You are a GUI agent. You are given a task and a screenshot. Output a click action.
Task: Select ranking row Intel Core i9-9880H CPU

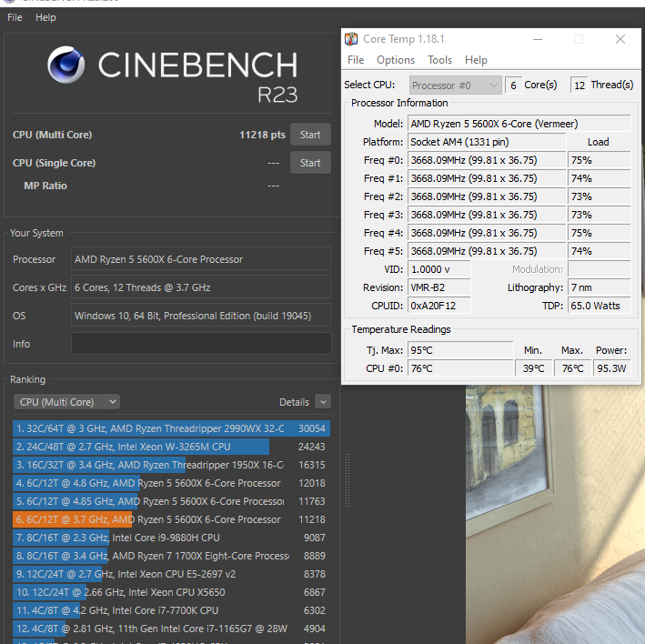(171, 538)
